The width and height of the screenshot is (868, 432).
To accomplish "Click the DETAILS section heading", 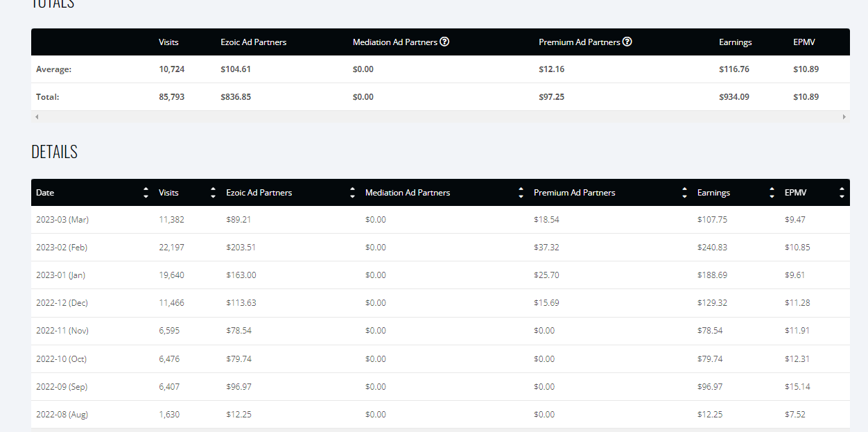I will [54, 152].
